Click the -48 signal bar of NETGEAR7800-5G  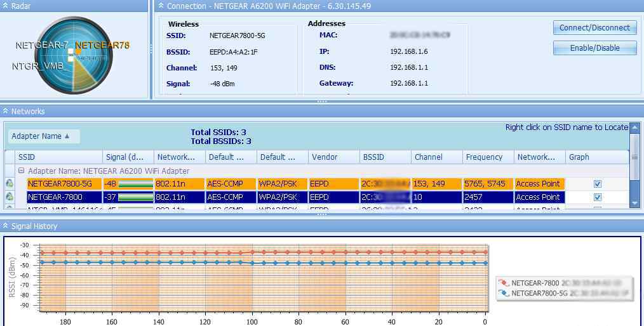tap(135, 184)
